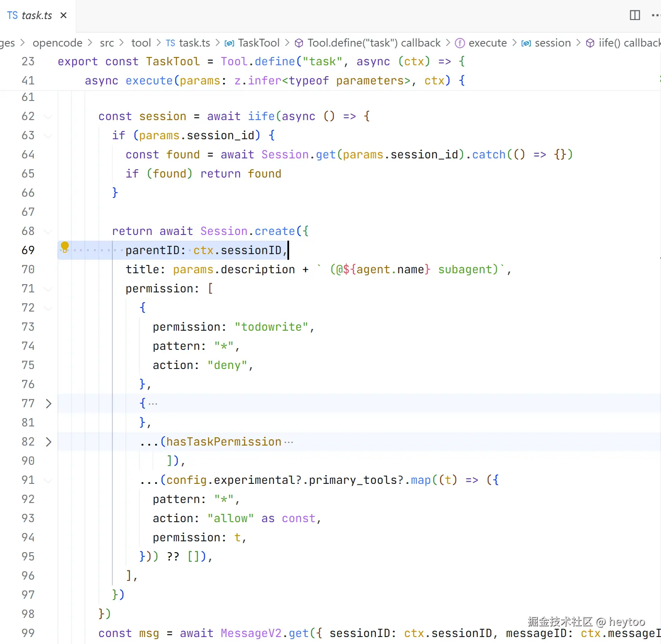Open the opencode breadcrumb
This screenshot has height=644, width=661.
point(57,43)
